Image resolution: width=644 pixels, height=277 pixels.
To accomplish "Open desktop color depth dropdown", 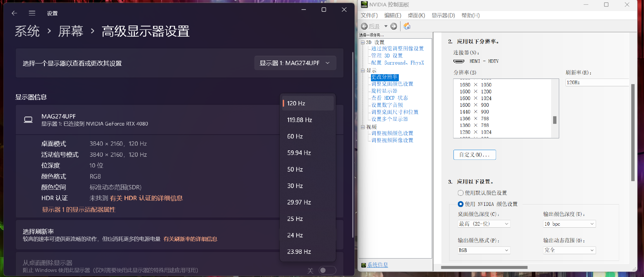I will [484, 224].
